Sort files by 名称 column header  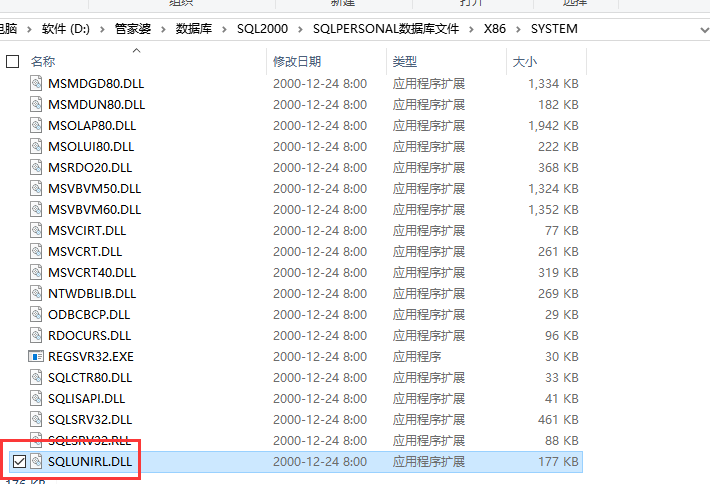43,61
